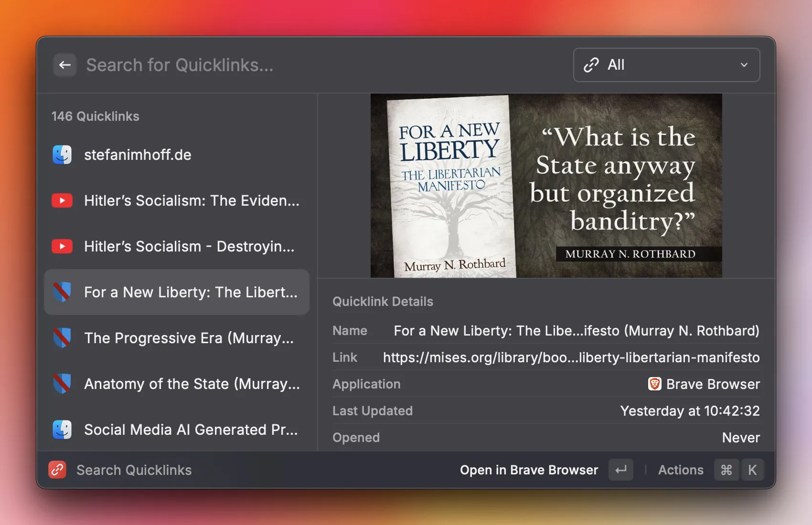Click the mises.org link URL

(571, 357)
